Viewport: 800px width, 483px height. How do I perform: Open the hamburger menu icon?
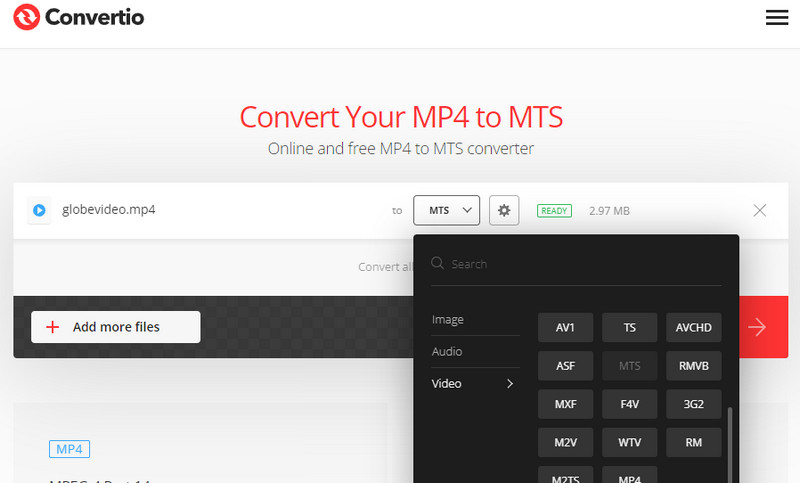tap(776, 17)
